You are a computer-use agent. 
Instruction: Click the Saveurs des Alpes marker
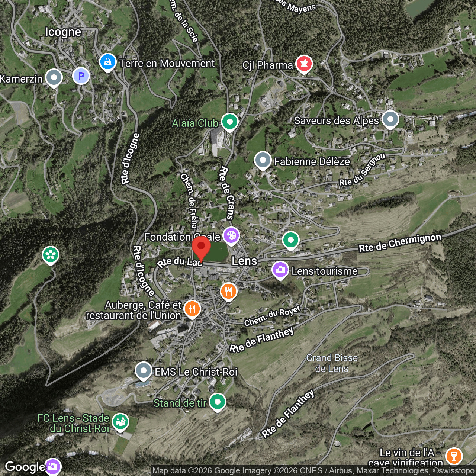(390, 119)
